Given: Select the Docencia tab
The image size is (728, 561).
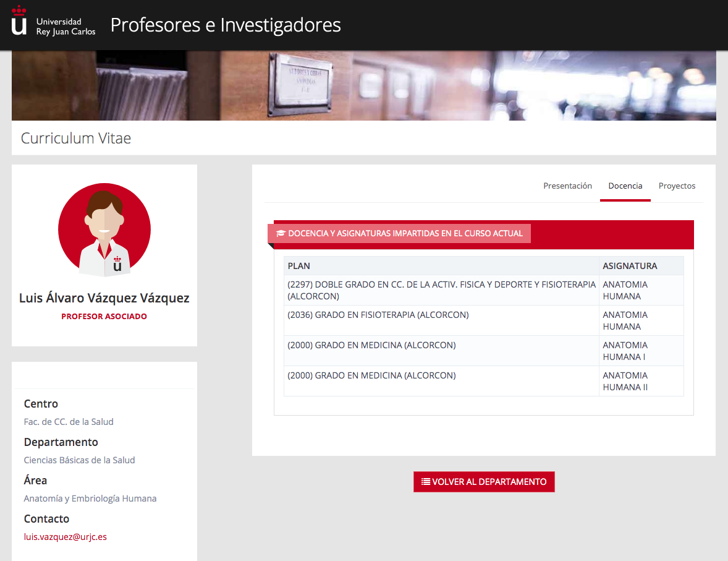Looking at the screenshot, I should pos(625,186).
